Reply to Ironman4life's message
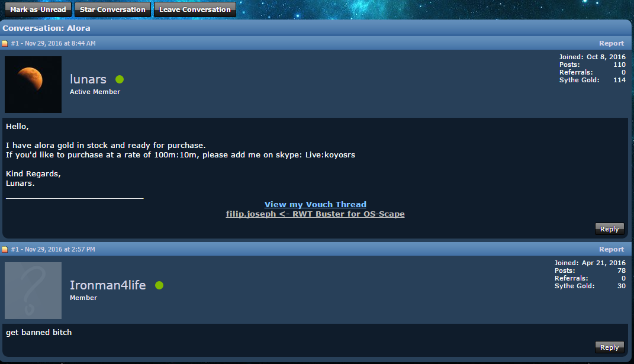Screen dimensions: 634x364 click(609, 347)
